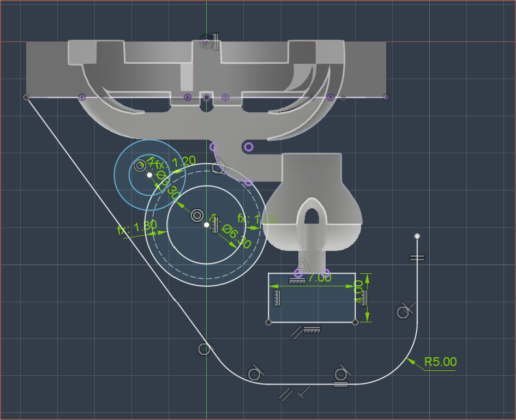
Task: Click the 7.00 rectangle width dimension
Action: [x=319, y=278]
